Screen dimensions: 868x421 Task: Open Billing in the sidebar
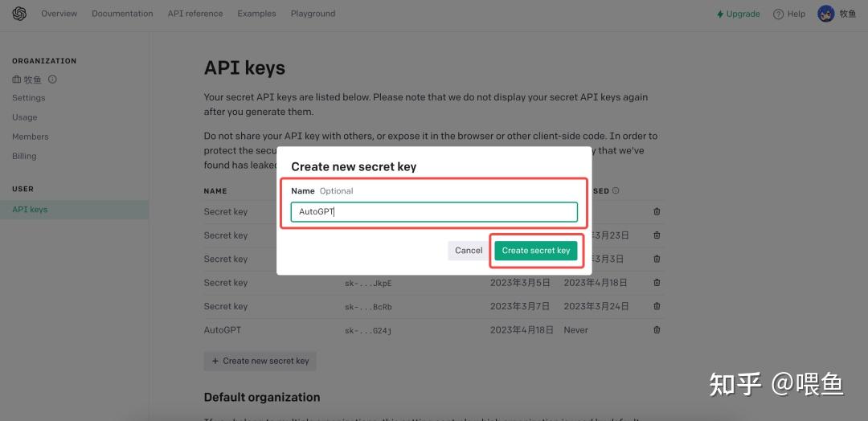click(x=24, y=156)
